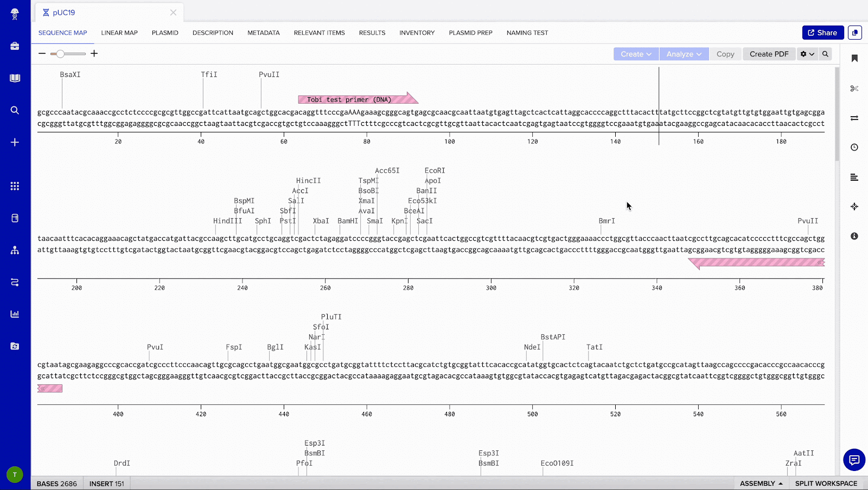Click the Create PDF button

point(769,54)
